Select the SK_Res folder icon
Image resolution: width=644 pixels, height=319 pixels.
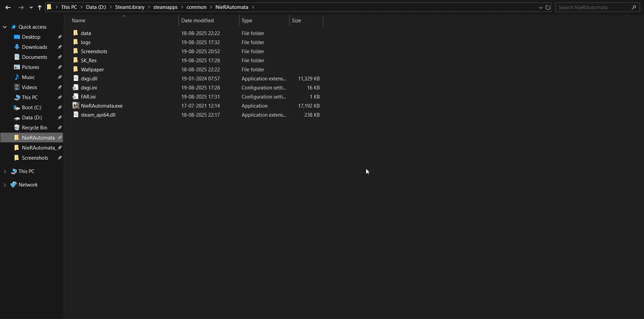pyautogui.click(x=75, y=60)
